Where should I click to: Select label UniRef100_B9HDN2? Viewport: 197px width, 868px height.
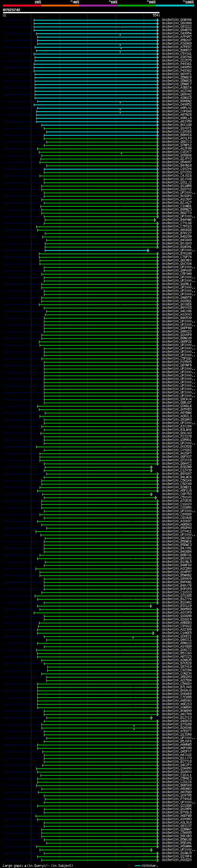(x=177, y=101)
